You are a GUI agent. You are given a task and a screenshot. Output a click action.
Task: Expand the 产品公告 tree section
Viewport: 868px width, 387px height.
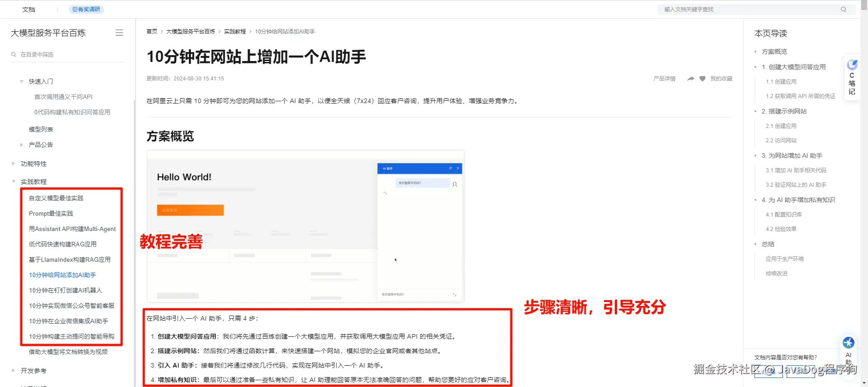pyautogui.click(x=22, y=145)
